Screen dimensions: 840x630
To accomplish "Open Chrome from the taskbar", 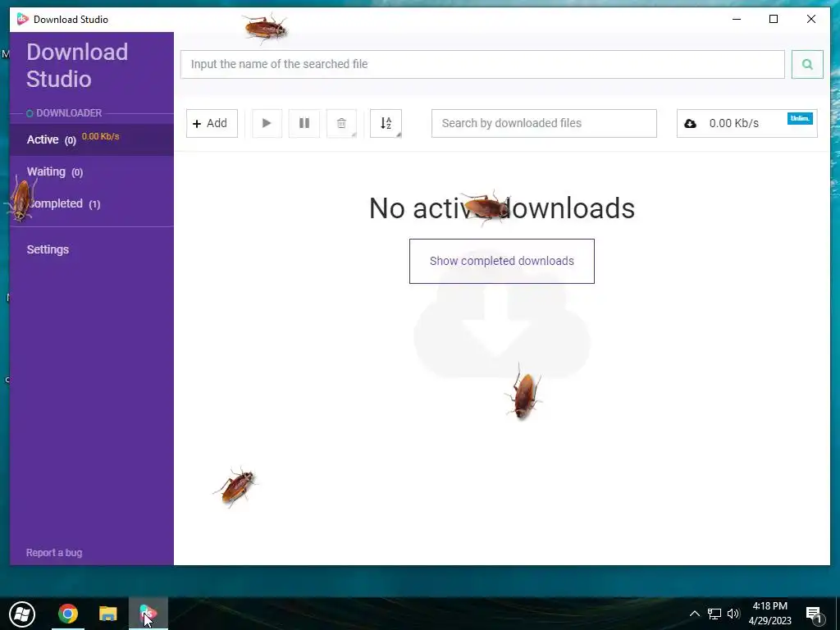I will pos(68,614).
